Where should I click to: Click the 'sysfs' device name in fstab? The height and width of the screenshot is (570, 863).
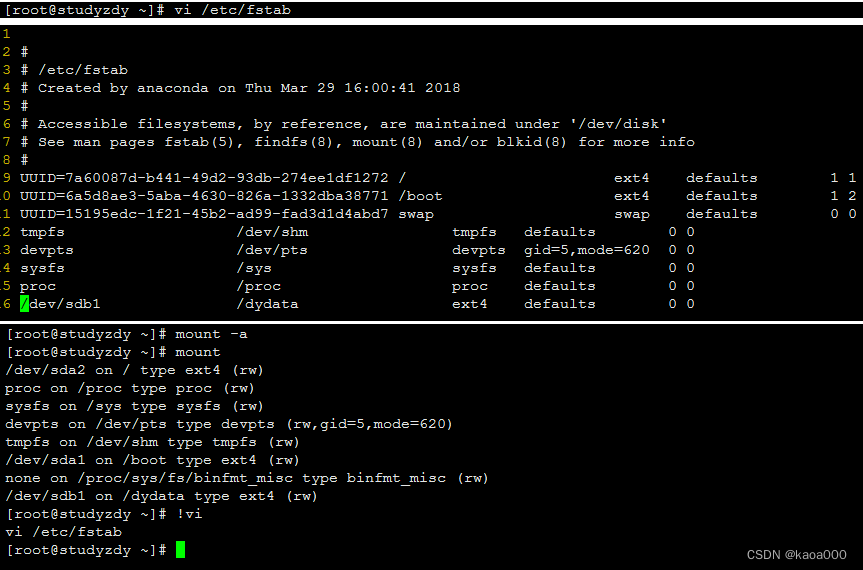[x=42, y=268]
